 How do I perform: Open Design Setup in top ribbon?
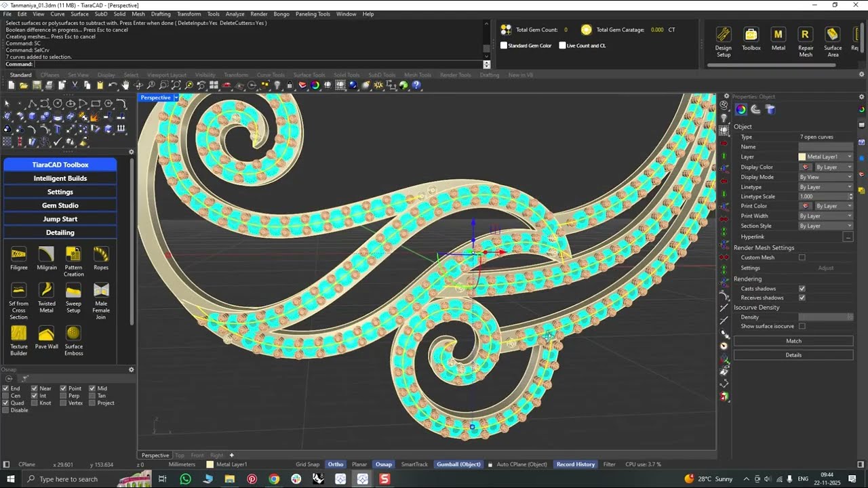tap(724, 41)
